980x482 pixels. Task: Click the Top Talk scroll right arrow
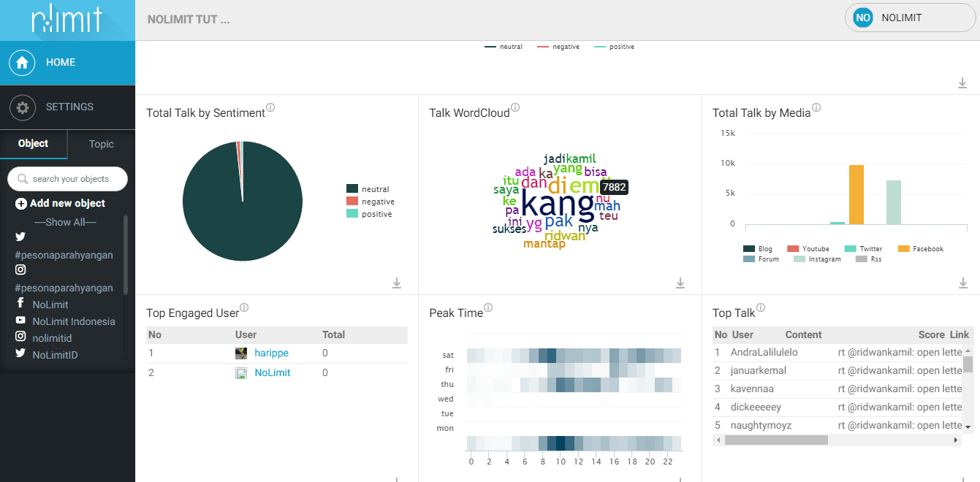[x=956, y=440]
